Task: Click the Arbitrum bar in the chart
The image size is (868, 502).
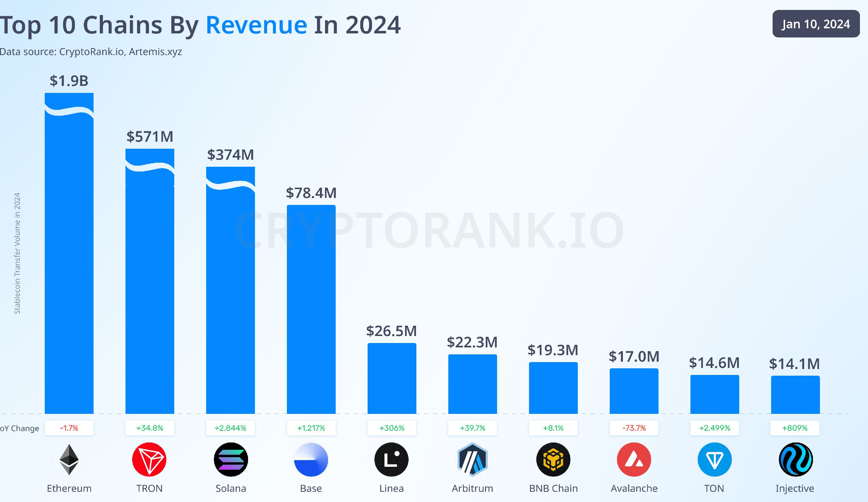Action: [x=473, y=384]
